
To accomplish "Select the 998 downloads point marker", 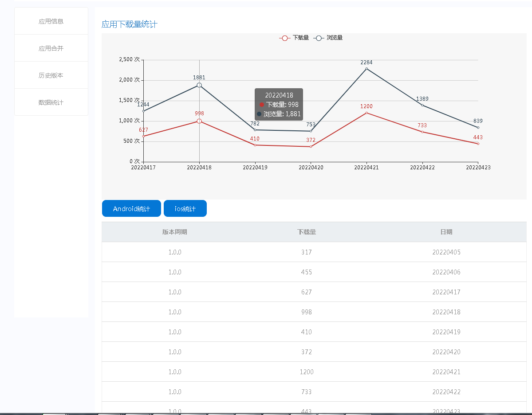I will 199,121.
